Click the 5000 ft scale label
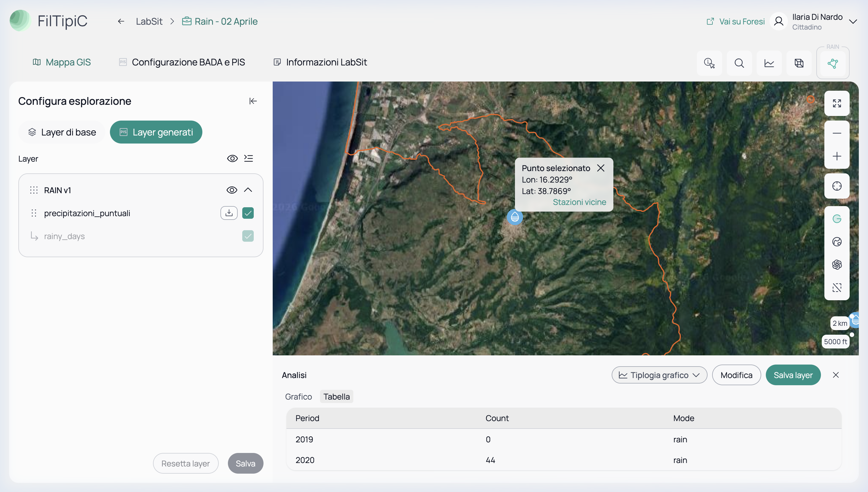868x492 pixels. coord(836,342)
